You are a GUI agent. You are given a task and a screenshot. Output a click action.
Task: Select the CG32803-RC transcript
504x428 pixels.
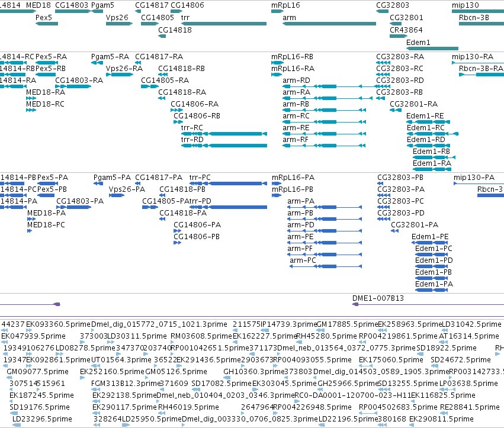(x=383, y=75)
